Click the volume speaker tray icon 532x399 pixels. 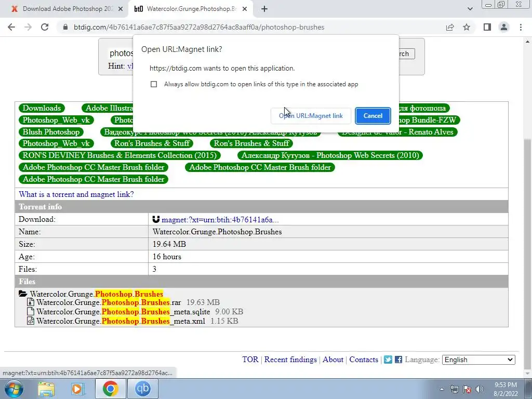coord(480,389)
